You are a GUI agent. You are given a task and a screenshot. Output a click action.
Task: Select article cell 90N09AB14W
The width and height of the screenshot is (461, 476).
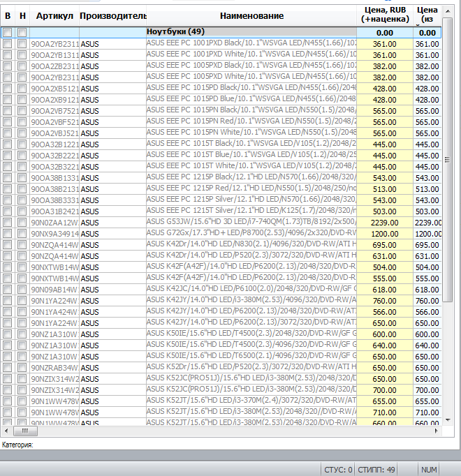tap(54, 290)
